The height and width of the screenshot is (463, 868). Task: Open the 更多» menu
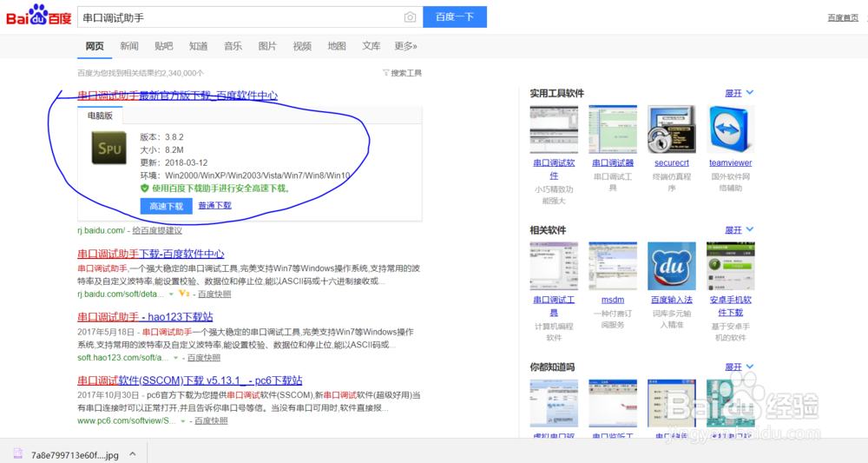pos(405,46)
